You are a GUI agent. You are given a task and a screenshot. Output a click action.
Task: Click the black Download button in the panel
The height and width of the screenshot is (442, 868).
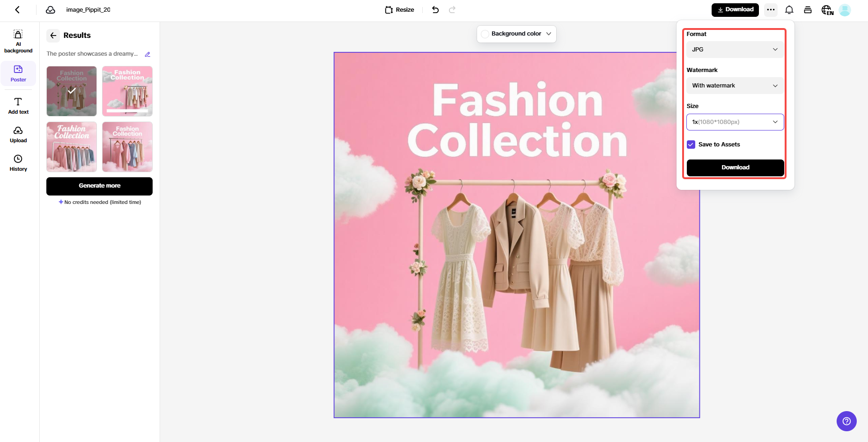click(735, 167)
